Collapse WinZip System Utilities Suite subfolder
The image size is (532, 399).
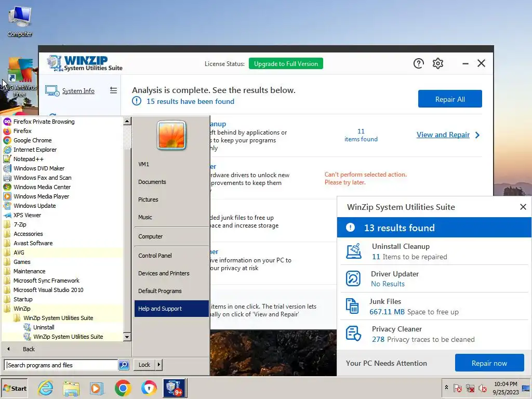[x=58, y=318]
